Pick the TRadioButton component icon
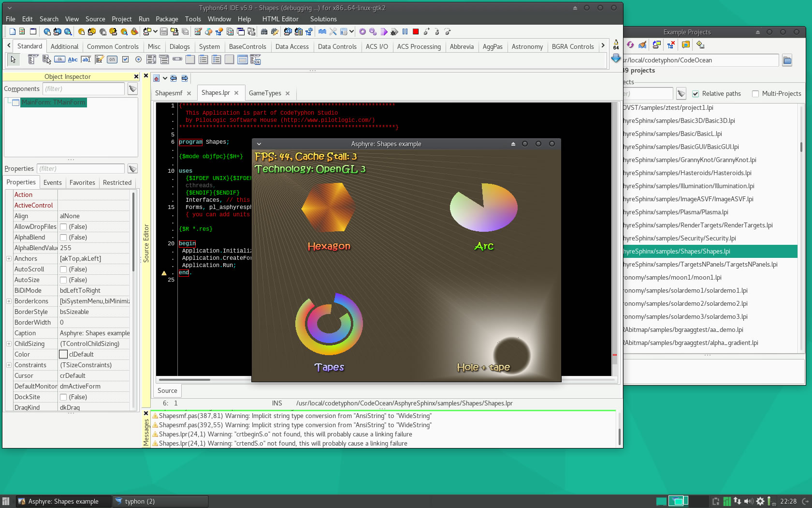Image resolution: width=812 pixels, height=508 pixels. (x=138, y=60)
